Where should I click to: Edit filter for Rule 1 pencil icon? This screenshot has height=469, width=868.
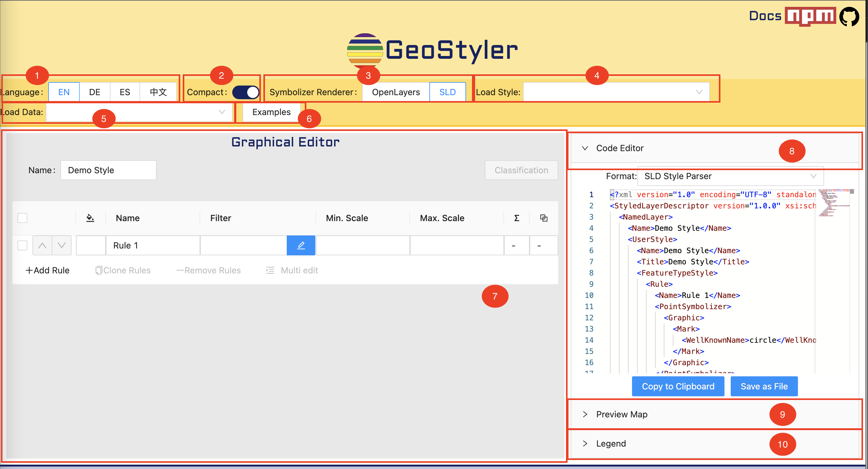point(301,245)
